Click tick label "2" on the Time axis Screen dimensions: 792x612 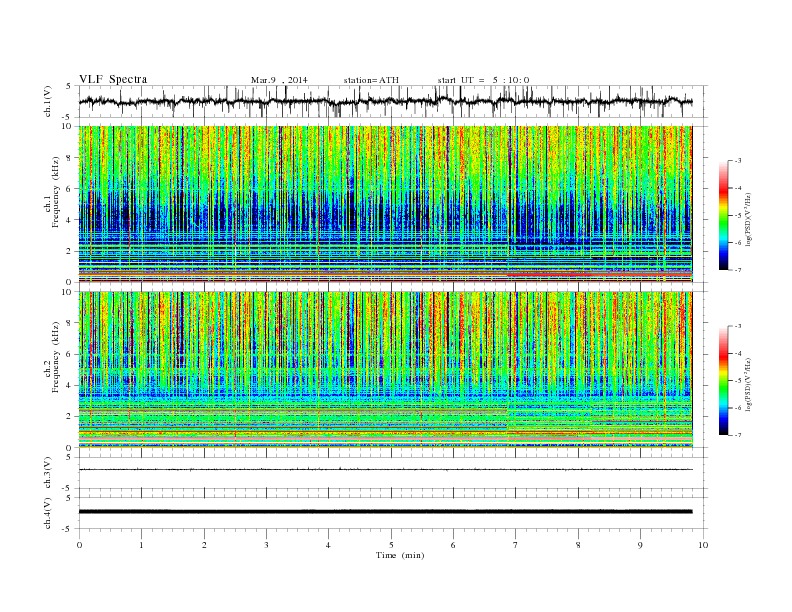tap(204, 545)
